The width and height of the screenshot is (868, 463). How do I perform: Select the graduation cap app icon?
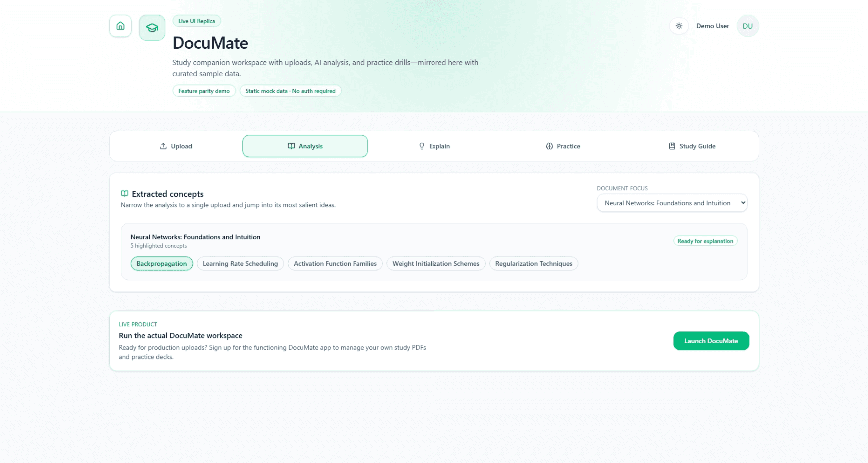coord(152,27)
